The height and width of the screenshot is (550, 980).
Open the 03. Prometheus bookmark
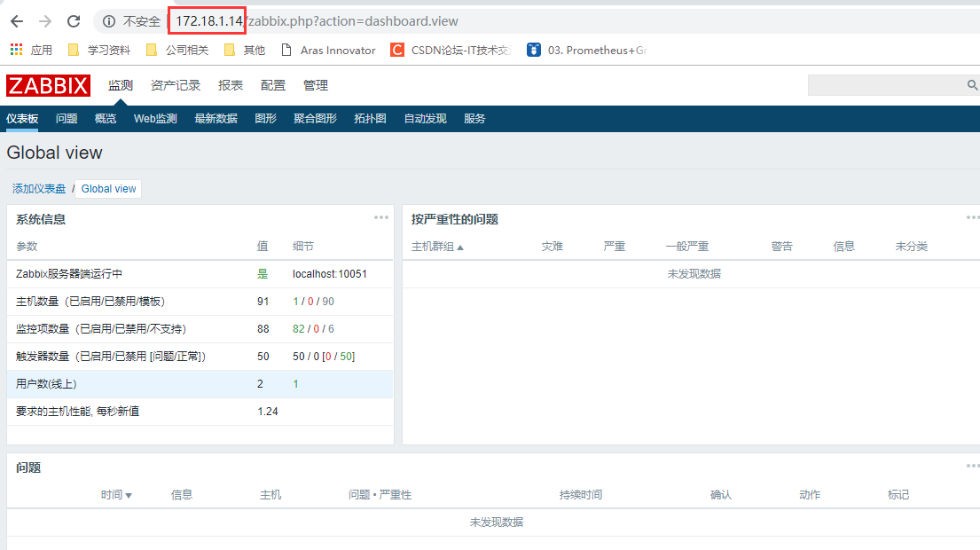(x=586, y=50)
